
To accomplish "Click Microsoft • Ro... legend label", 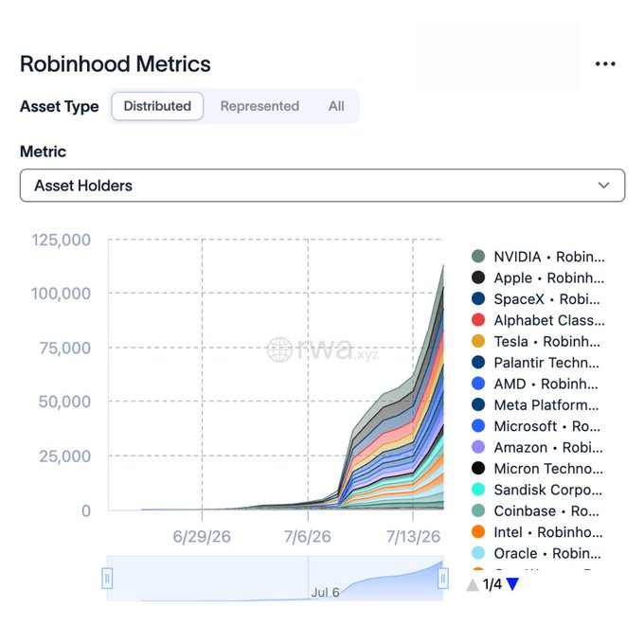I will [547, 426].
